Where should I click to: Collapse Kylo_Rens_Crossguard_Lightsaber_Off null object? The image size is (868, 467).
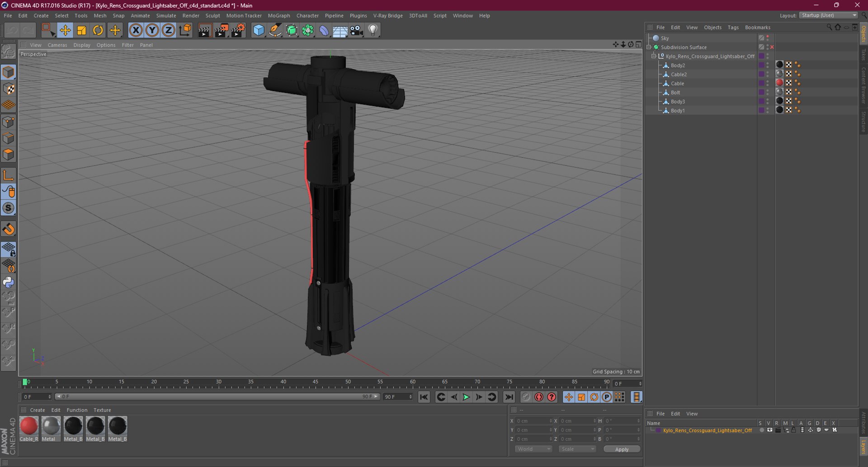pyautogui.click(x=654, y=56)
